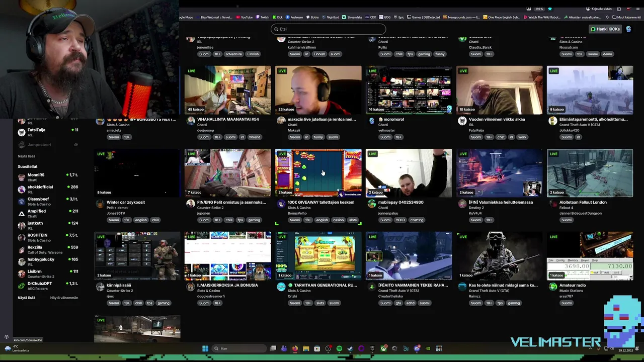Click the Etsi search field on Kick
Image resolution: width=644 pixels, height=362 pixels.
click(328, 29)
